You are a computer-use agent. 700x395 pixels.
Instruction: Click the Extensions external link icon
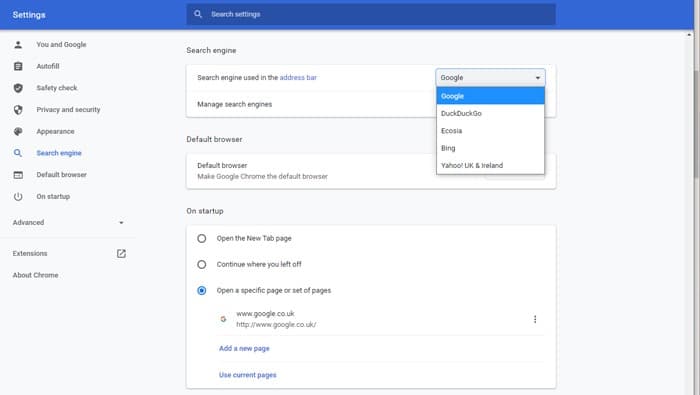pos(121,254)
